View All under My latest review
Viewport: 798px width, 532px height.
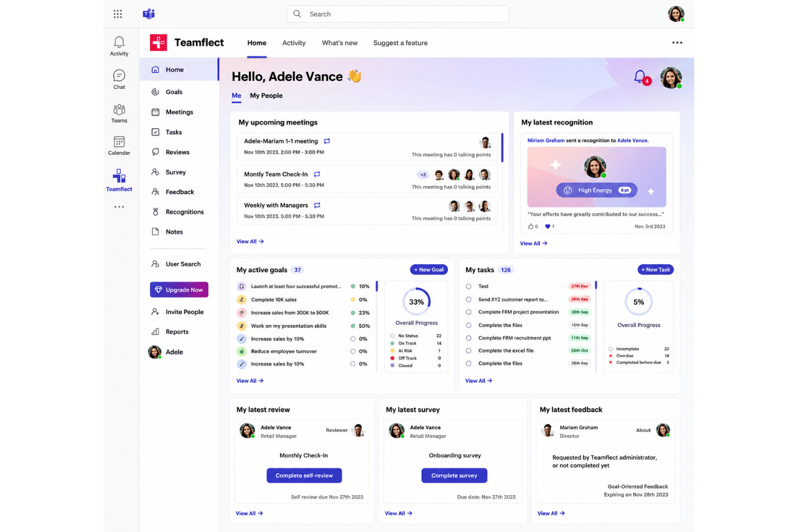[249, 513]
